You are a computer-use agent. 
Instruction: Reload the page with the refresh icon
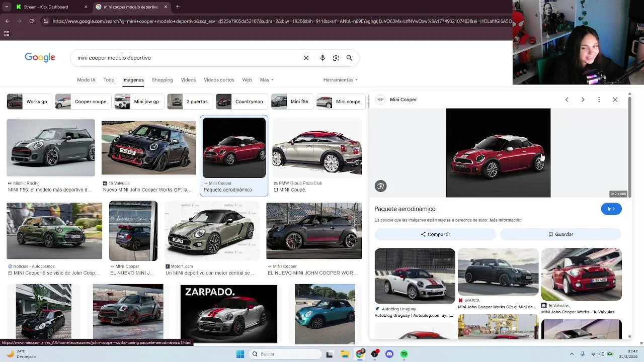click(x=31, y=21)
